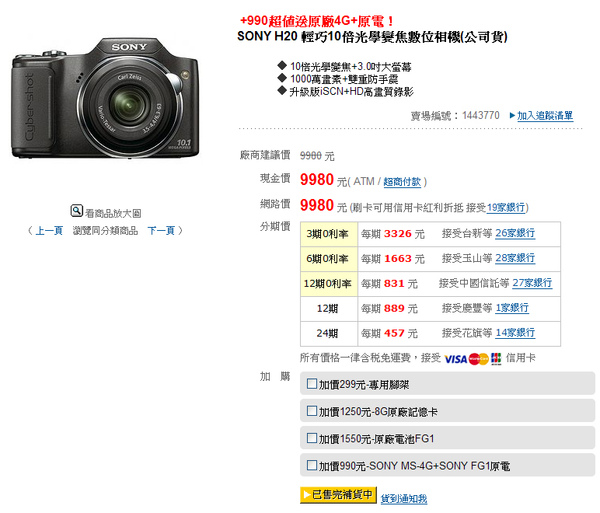This screenshot has width=600, height=513.
Task: Click 瀏覽同分類商品 text
Action: tap(105, 231)
